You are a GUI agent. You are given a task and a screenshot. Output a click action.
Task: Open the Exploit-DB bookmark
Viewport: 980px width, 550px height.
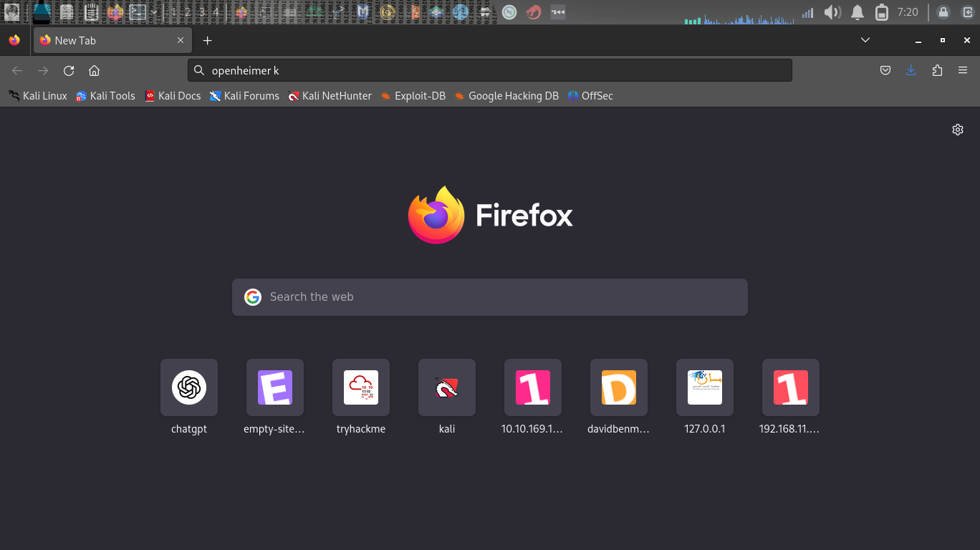413,96
